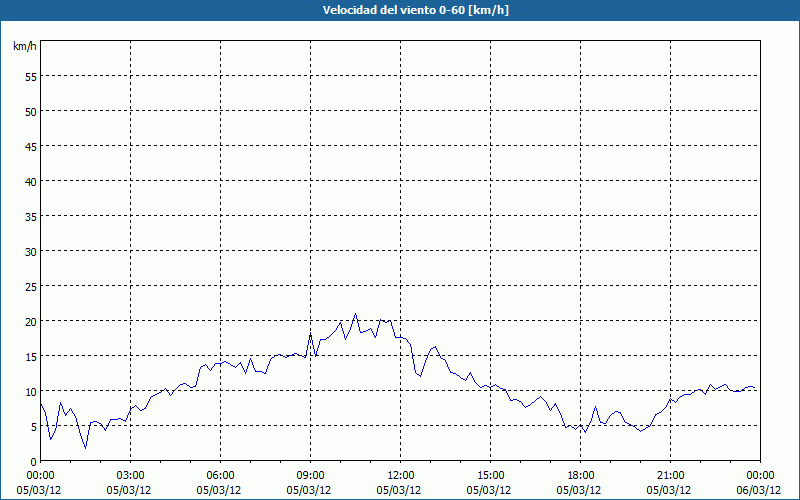Click the y-axis value 45
This screenshot has width=800, height=500.
point(31,146)
